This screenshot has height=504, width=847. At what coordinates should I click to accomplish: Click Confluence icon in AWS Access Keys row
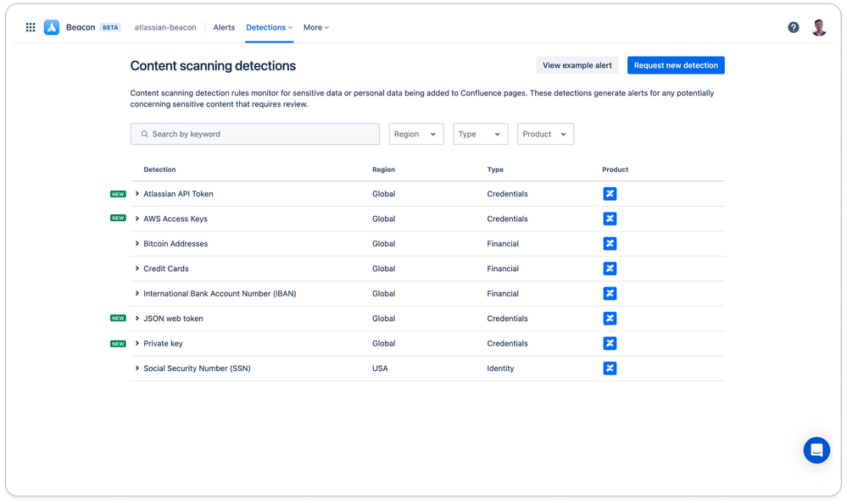[610, 219]
